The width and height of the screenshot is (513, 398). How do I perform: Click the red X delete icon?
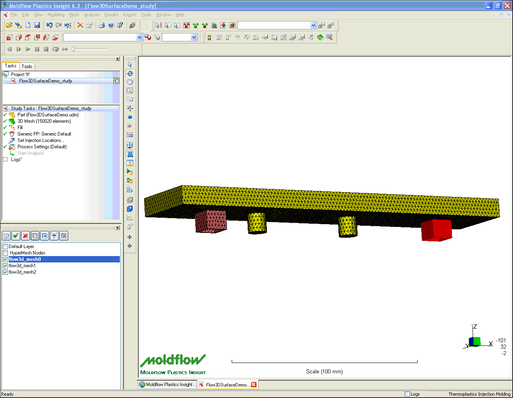80,25
